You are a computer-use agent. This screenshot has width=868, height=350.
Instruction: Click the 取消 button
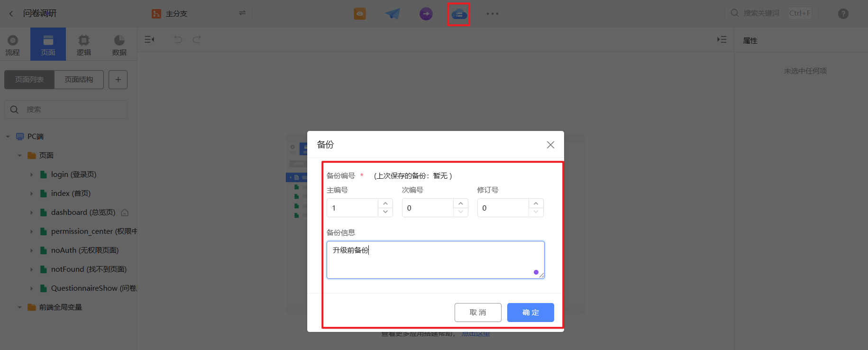coord(478,313)
